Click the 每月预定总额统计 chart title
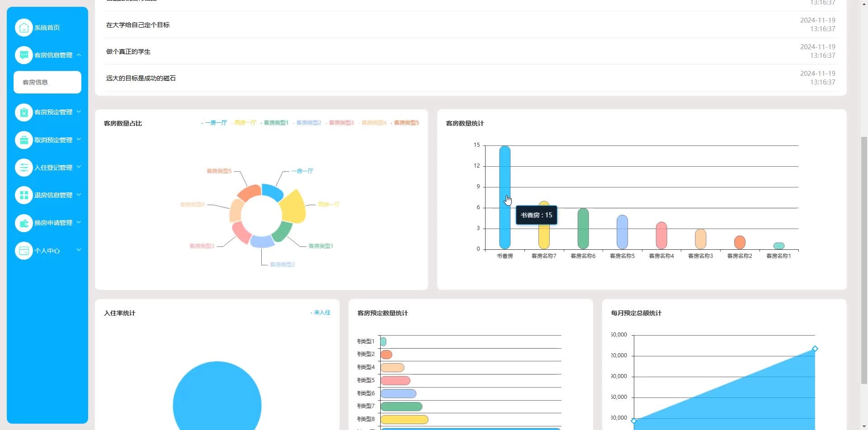 [x=637, y=313]
